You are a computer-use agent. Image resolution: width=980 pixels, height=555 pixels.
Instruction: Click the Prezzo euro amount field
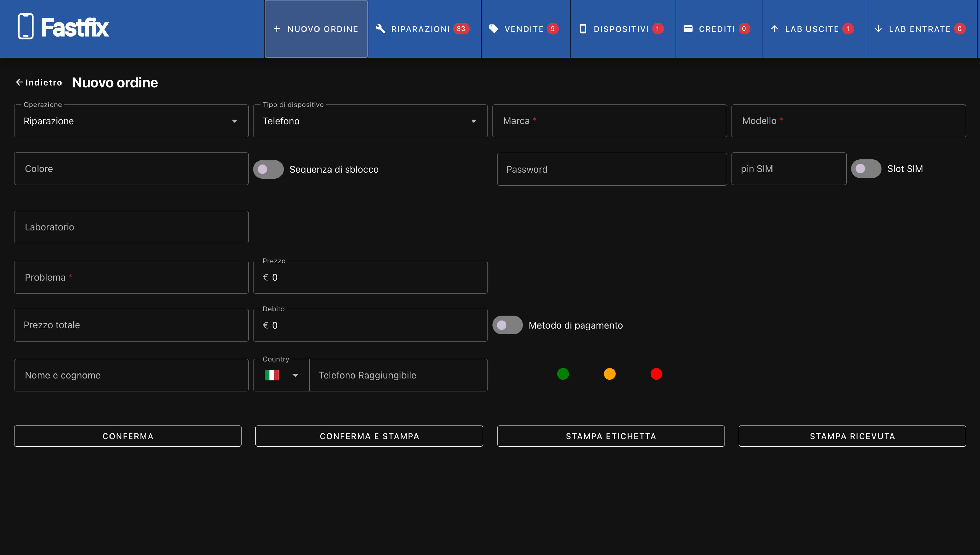[x=370, y=277]
